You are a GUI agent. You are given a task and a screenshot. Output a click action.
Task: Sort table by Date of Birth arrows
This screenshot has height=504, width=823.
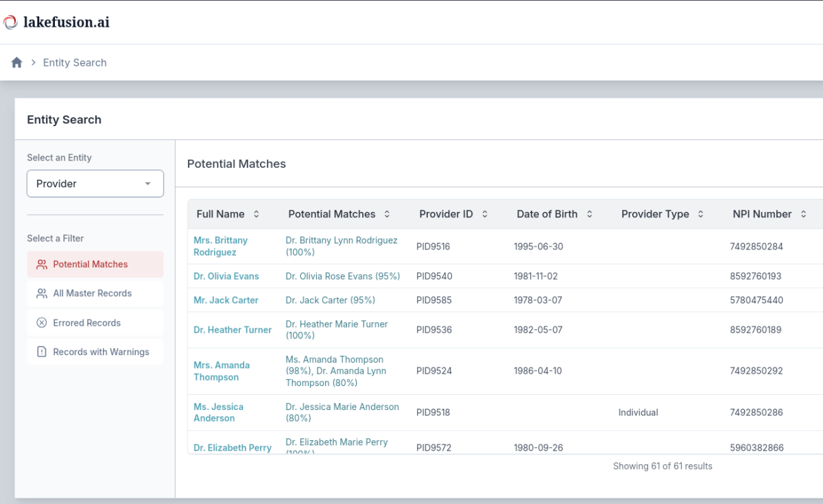589,214
